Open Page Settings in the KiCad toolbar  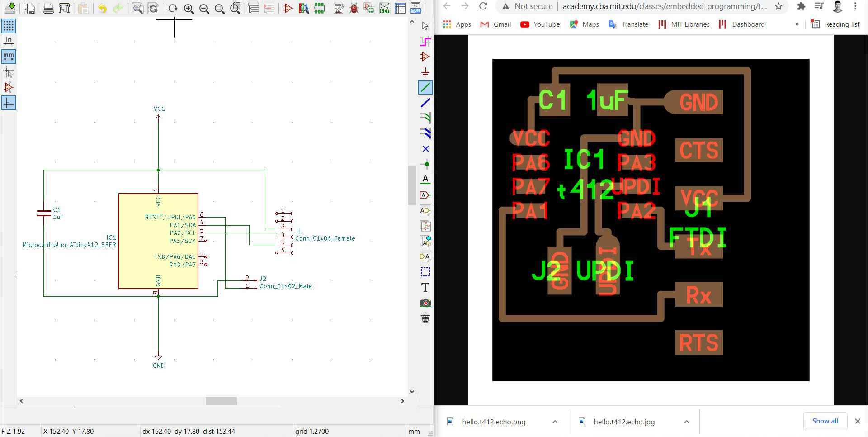coord(29,8)
